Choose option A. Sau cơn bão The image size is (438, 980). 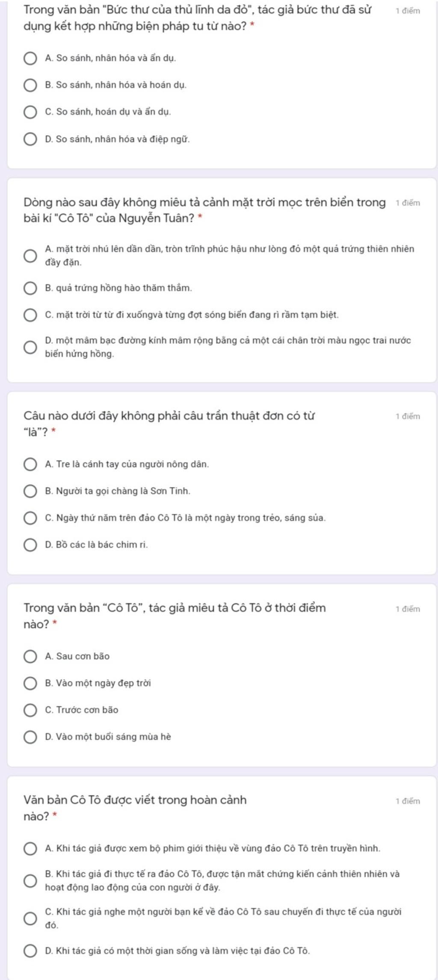point(30,656)
